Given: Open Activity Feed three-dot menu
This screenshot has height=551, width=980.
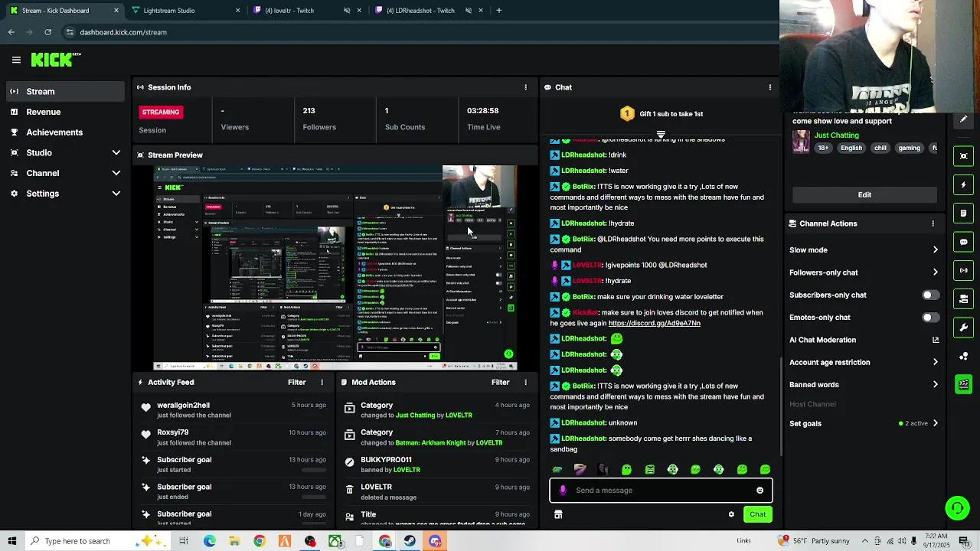Looking at the screenshot, I should pyautogui.click(x=322, y=382).
